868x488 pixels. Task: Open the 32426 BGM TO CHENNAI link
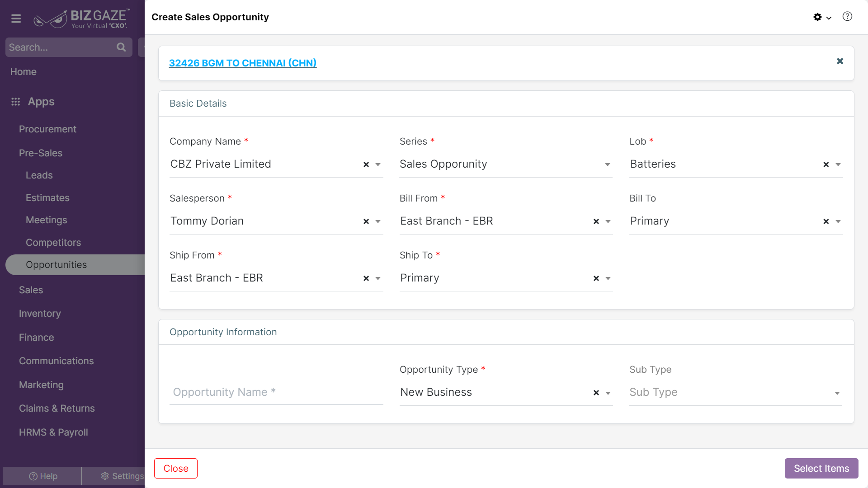coord(243,63)
